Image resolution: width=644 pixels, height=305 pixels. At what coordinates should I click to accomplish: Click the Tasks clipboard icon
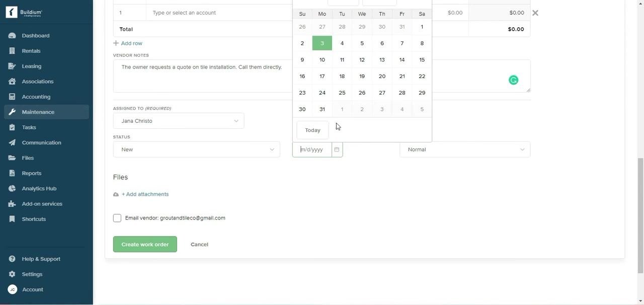(x=12, y=127)
